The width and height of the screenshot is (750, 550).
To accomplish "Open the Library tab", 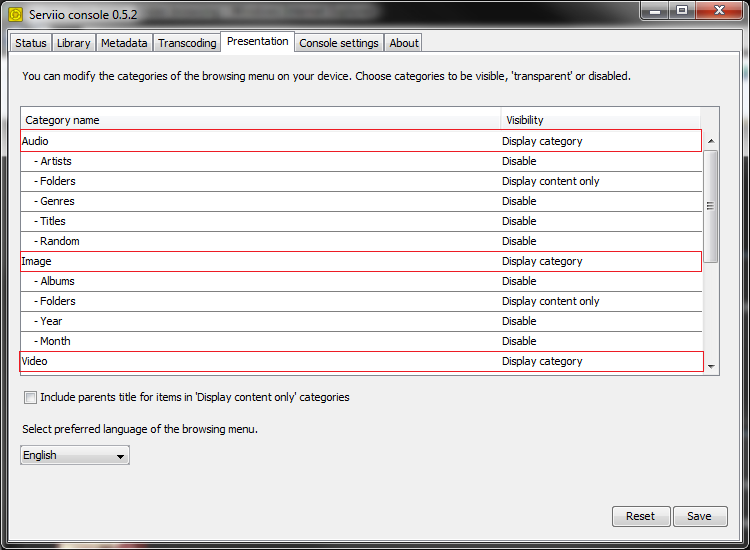I will 74,43.
